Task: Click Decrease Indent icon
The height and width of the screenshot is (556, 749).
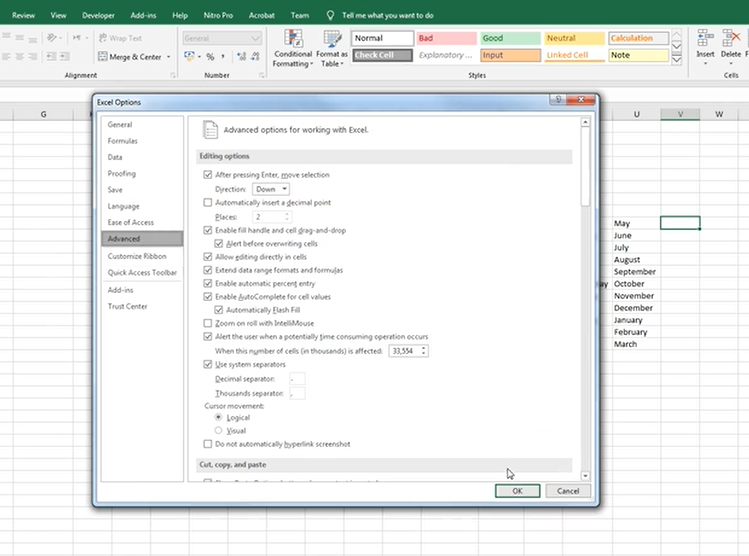Action: [x=51, y=57]
